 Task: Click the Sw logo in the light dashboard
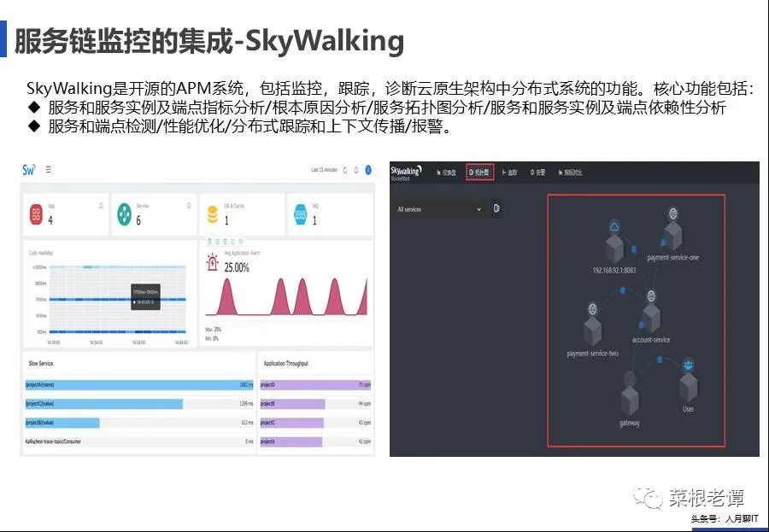(28, 170)
